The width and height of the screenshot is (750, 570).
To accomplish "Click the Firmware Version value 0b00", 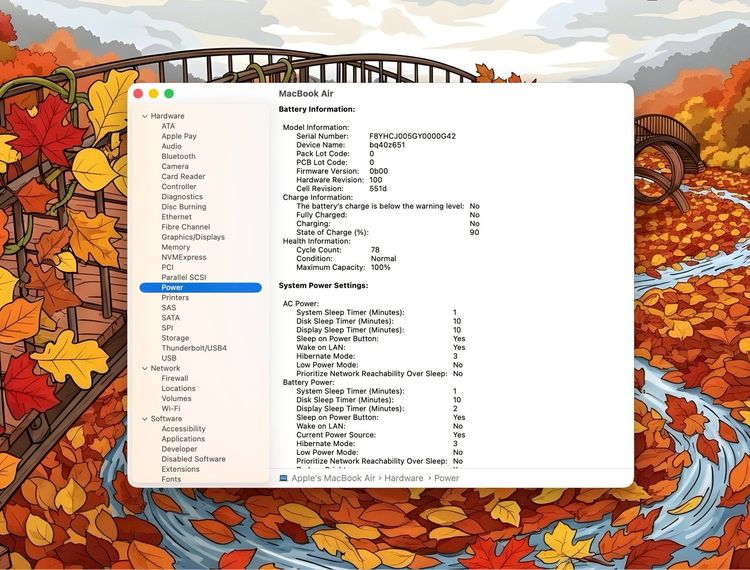I will (x=379, y=171).
